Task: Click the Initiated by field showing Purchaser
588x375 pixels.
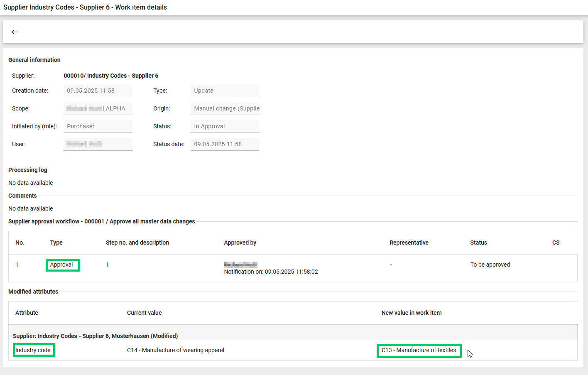Action: tap(98, 126)
